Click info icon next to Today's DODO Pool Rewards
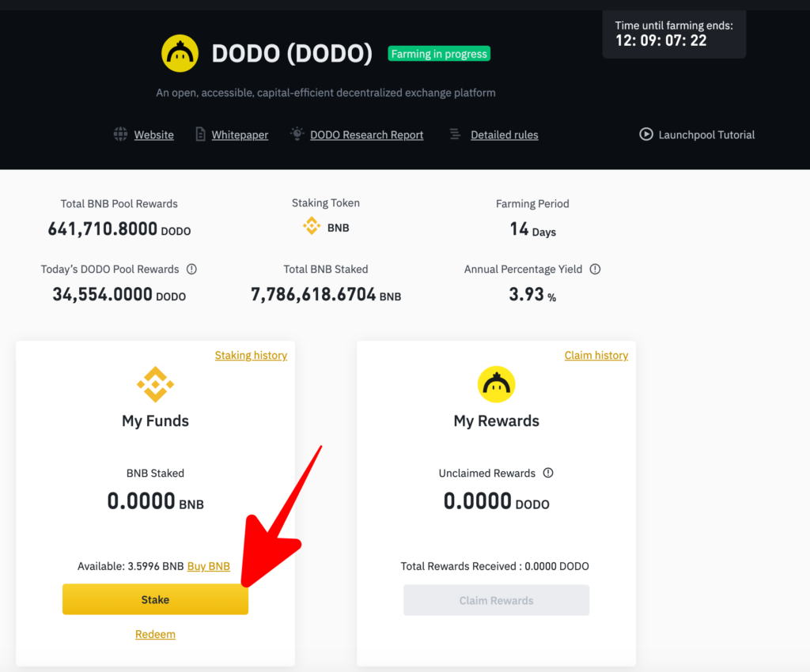Image resolution: width=810 pixels, height=672 pixels. tap(191, 270)
